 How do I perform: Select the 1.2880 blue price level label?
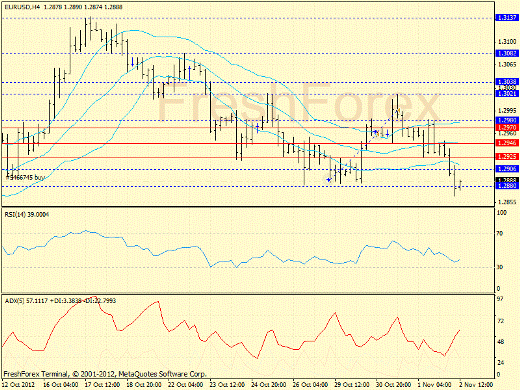pos(507,186)
